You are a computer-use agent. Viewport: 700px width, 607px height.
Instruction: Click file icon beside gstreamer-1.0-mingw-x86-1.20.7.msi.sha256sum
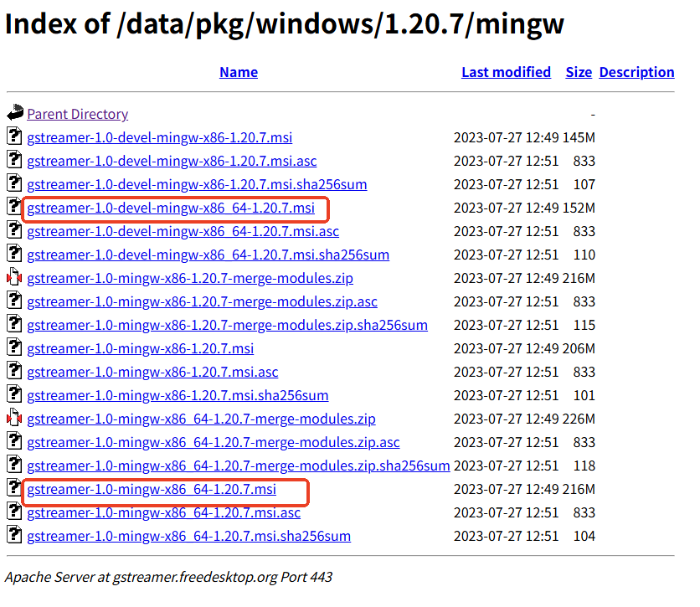point(14,394)
